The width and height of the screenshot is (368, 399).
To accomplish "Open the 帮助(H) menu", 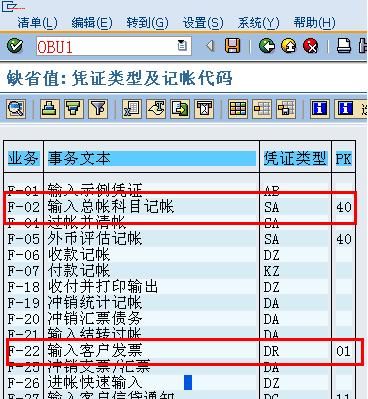I will click(x=314, y=23).
